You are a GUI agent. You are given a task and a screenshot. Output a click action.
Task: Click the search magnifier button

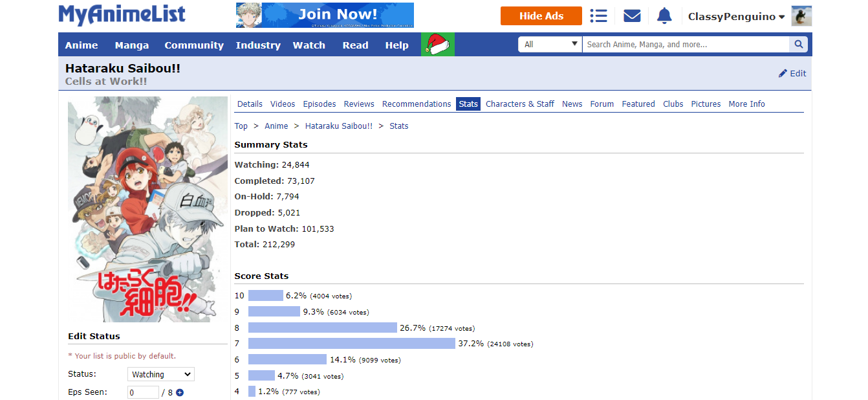point(799,45)
